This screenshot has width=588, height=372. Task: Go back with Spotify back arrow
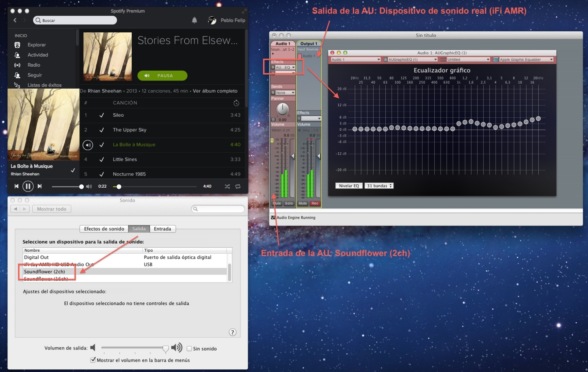point(15,20)
